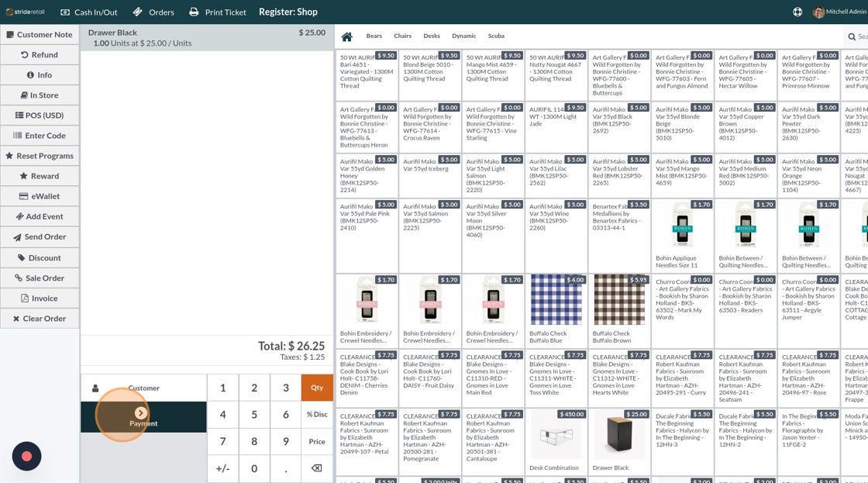The height and width of the screenshot is (483, 868).
Task: Select the Desks category
Action: point(432,36)
